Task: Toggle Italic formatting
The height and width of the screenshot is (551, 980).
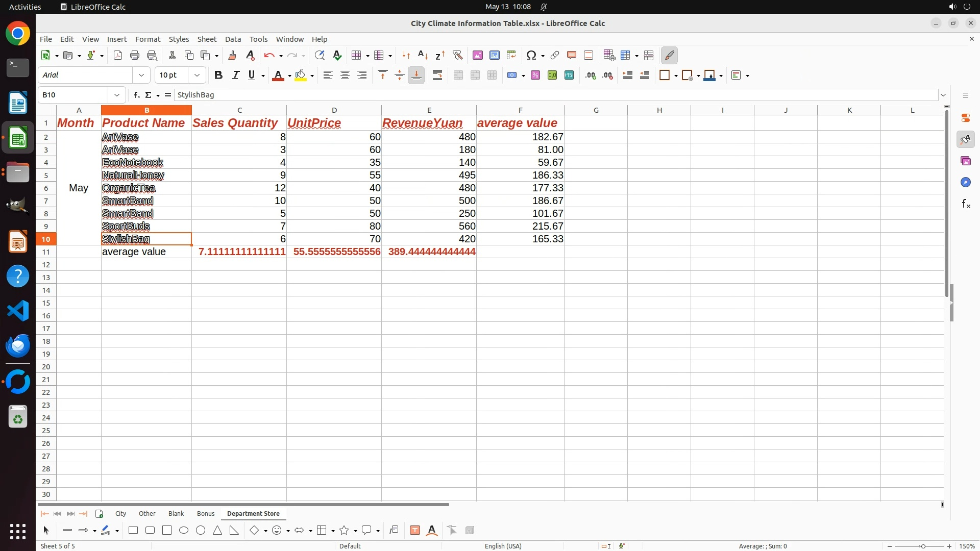Action: click(x=235, y=75)
